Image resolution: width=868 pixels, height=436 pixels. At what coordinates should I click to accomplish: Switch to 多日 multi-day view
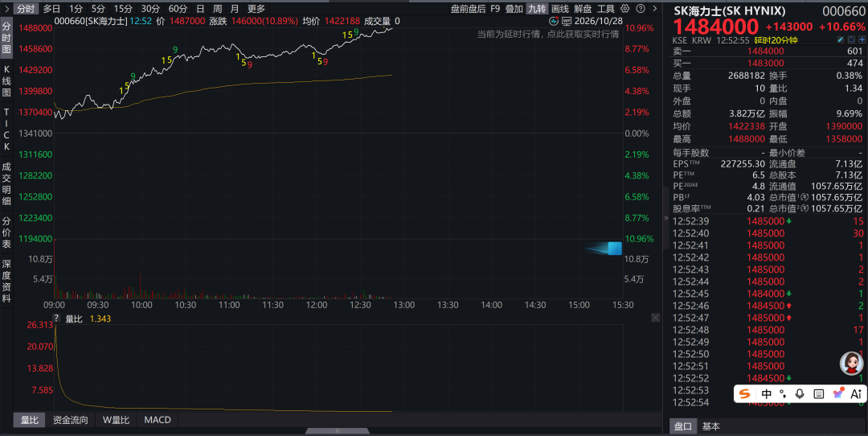(x=51, y=9)
